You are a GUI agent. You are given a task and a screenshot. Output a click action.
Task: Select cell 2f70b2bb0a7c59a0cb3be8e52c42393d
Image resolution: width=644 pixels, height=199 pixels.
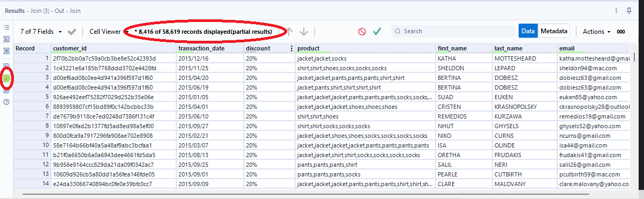[x=113, y=58]
